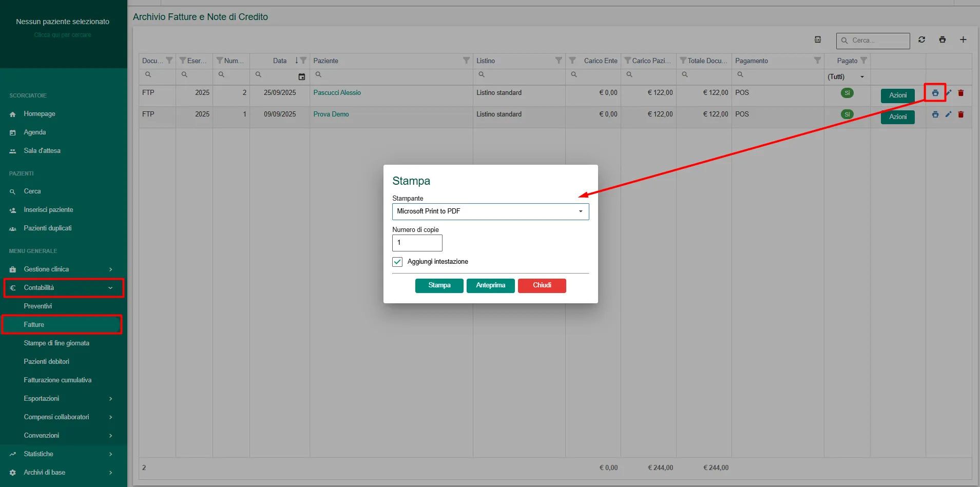The image size is (980, 487).
Task: Click the pencil edit icon for Prova Demo invoice
Action: 948,114
